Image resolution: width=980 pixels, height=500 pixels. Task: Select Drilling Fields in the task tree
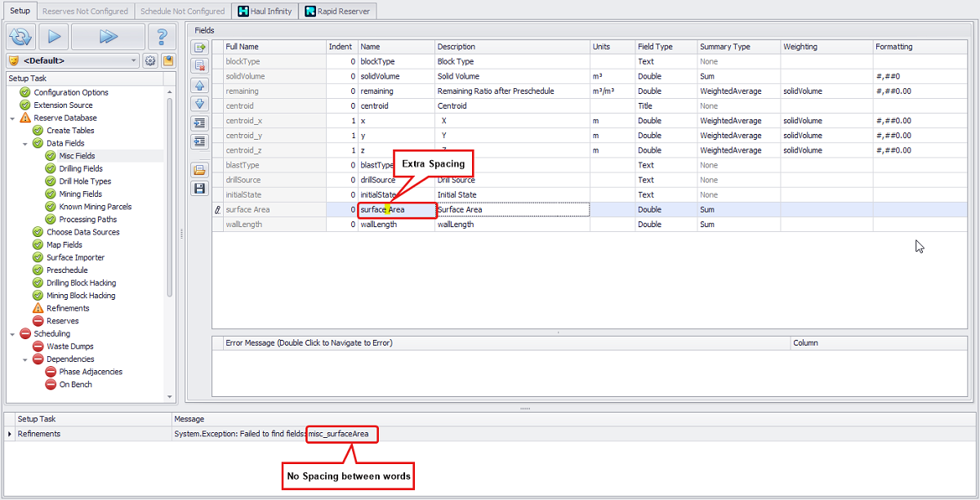point(81,169)
